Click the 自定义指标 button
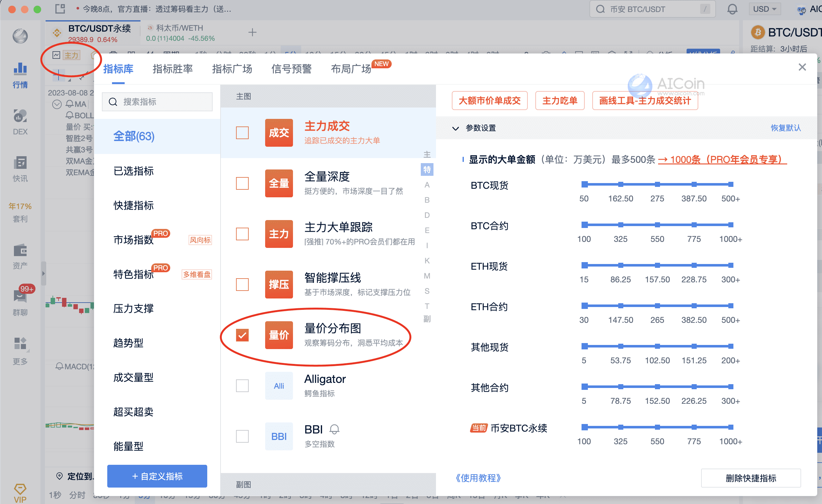 157,476
